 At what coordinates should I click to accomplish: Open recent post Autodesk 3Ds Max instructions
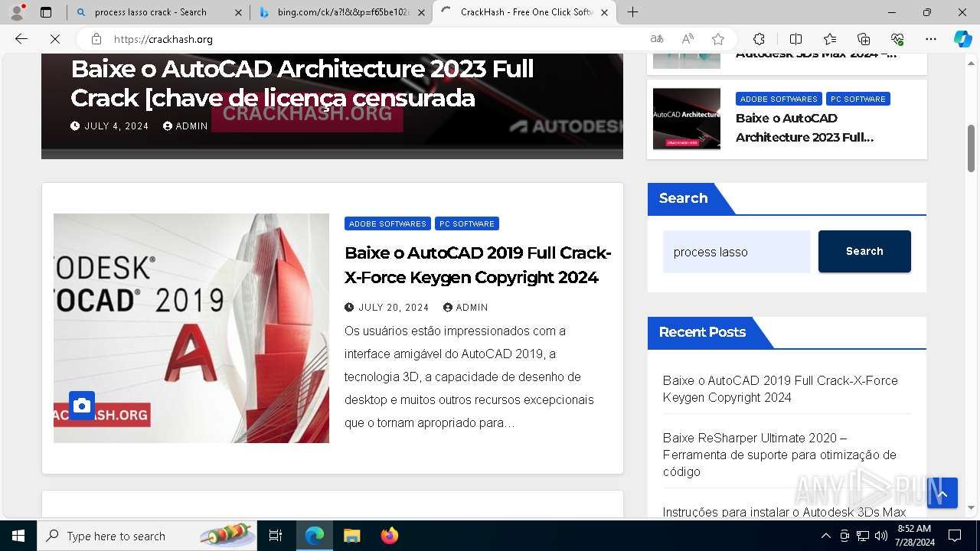click(784, 512)
